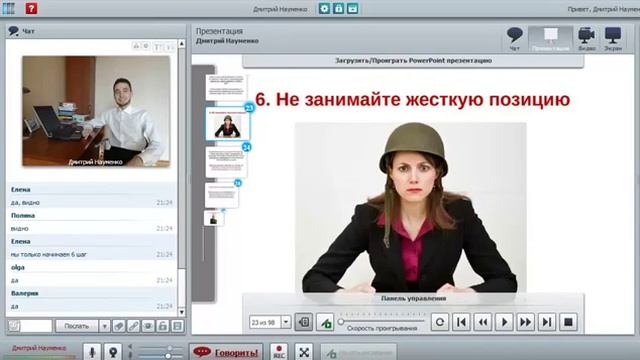Viewport: 640px width, 360px height.
Task: Open the emoticon picker beside chat input
Action: click(x=14, y=326)
